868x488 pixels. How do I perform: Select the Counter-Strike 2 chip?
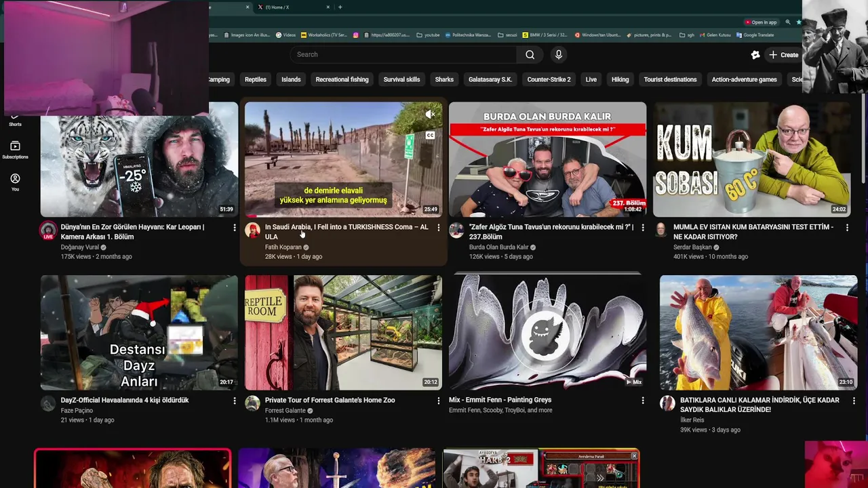point(549,79)
